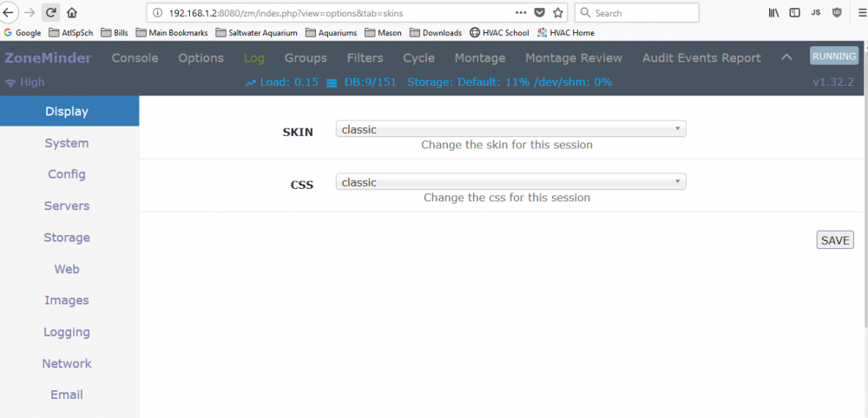
Task: Open the Mason bookmark folder
Action: [x=384, y=33]
